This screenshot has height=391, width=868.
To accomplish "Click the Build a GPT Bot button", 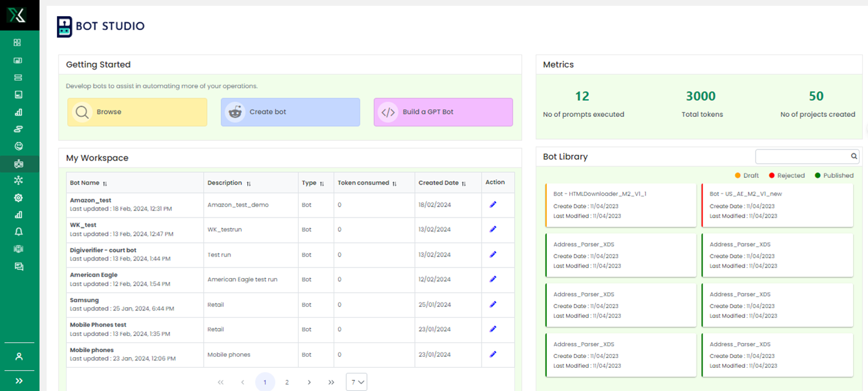I will [x=443, y=112].
